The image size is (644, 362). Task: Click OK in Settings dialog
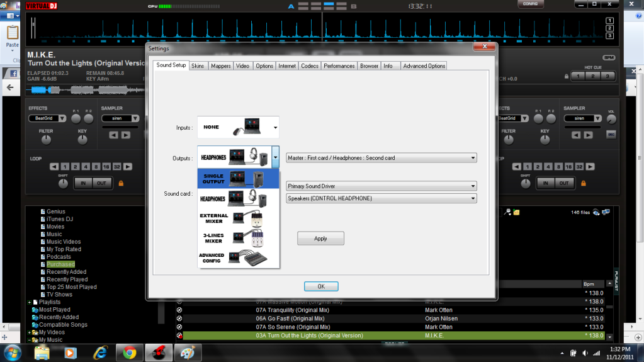321,286
